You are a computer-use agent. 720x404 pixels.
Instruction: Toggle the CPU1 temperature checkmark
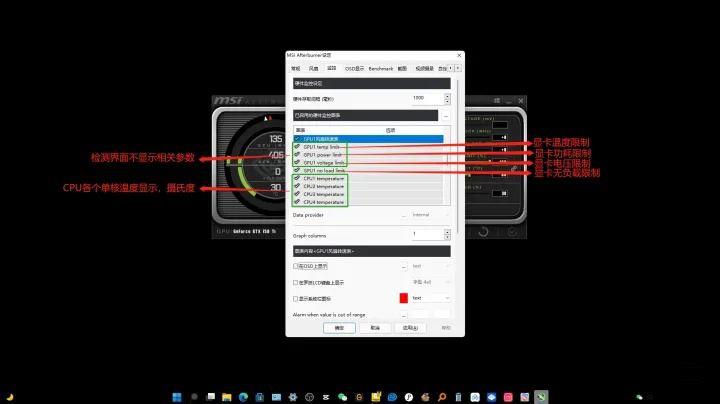[x=297, y=178]
